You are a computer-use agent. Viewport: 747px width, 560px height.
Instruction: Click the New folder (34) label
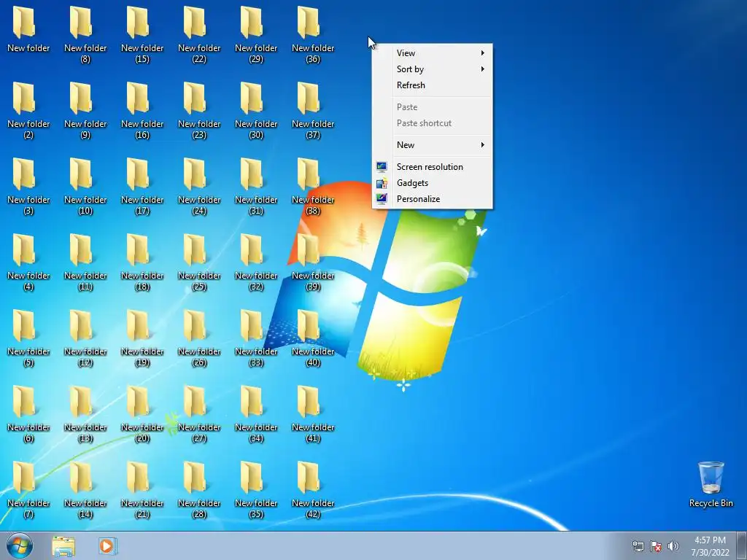tap(256, 433)
